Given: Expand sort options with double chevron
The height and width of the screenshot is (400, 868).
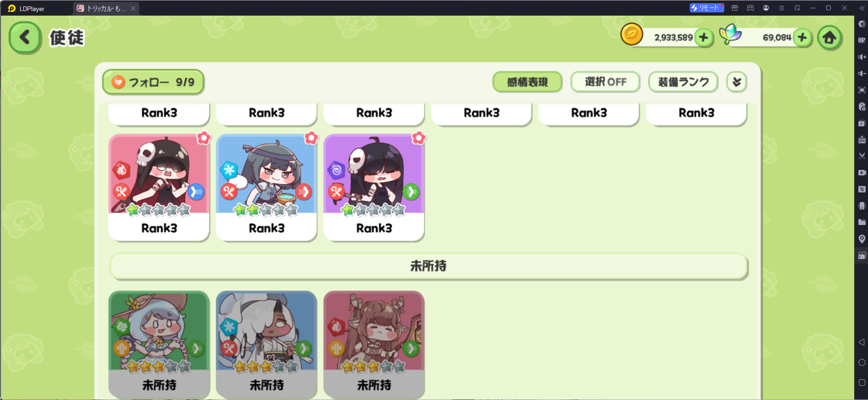Looking at the screenshot, I should (736, 82).
